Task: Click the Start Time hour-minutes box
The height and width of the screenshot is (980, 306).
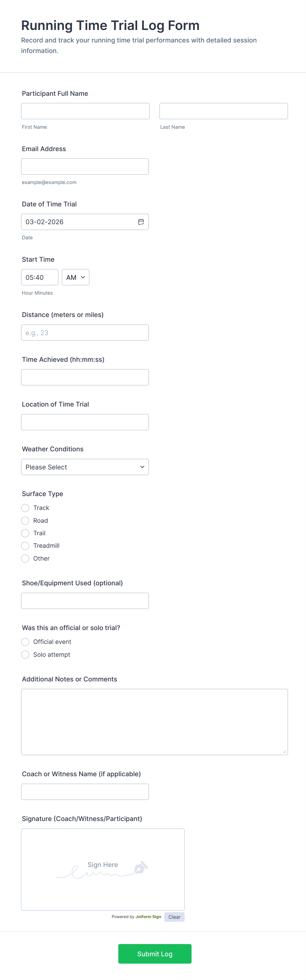Action: click(x=39, y=277)
